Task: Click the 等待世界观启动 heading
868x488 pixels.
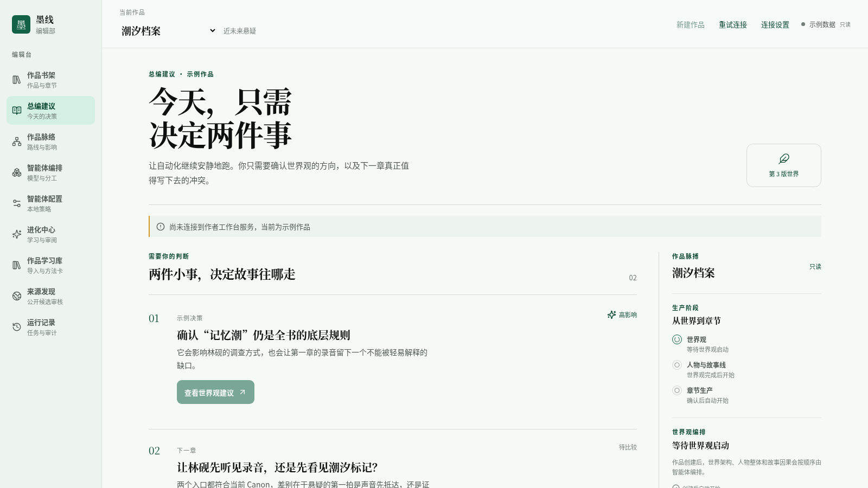Action: tap(700, 446)
